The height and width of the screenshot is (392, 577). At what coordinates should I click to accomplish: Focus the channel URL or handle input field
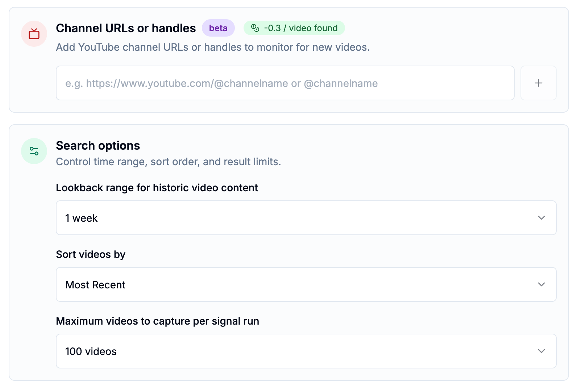(285, 83)
